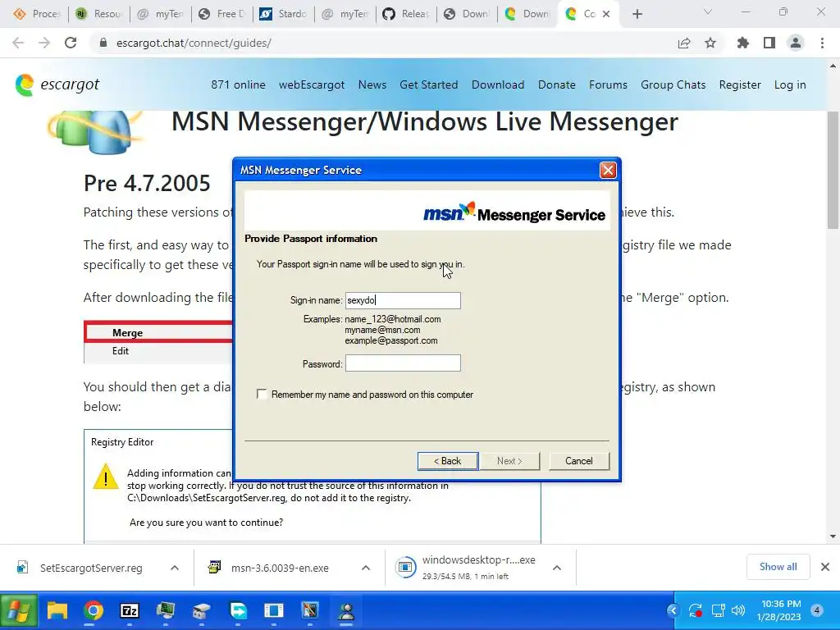
Task: Click the scrollbar down arrow
Action: pos(833,536)
